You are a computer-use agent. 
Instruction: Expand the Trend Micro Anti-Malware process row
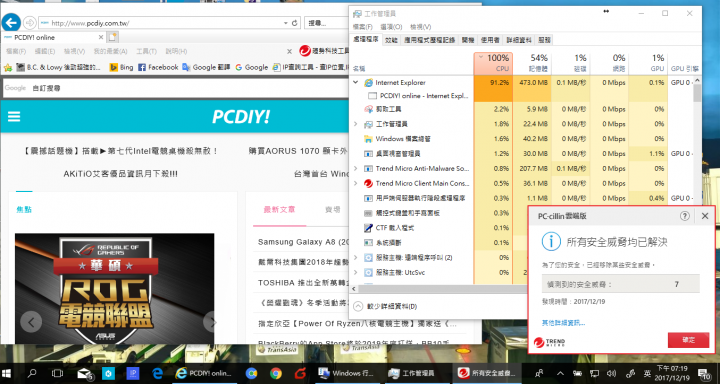pos(355,169)
